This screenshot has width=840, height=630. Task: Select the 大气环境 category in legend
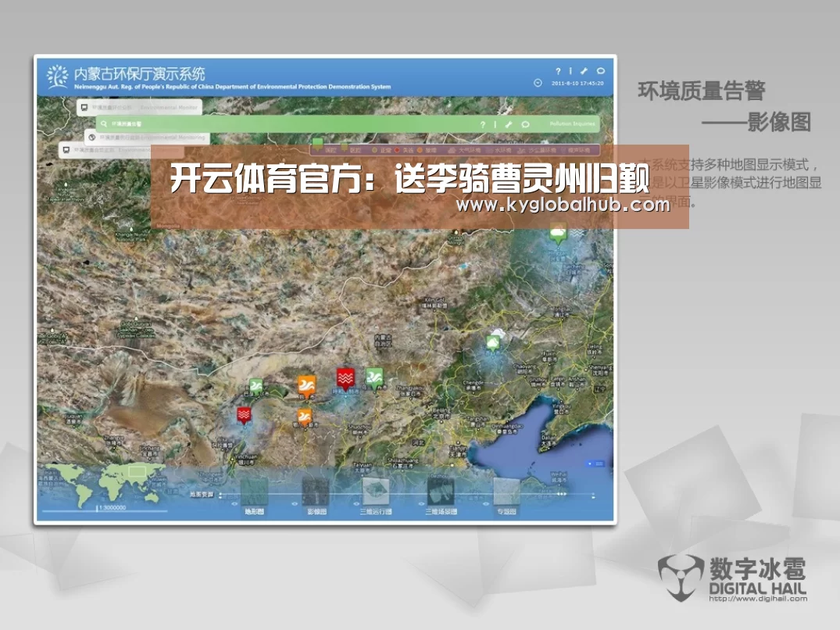coord(464,151)
